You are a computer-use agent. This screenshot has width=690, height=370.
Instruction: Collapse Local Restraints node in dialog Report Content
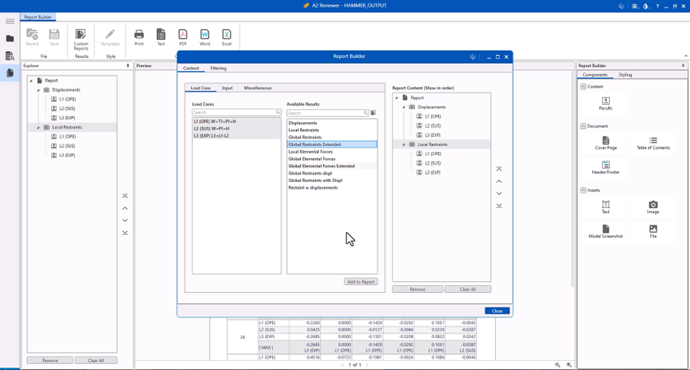coord(404,145)
